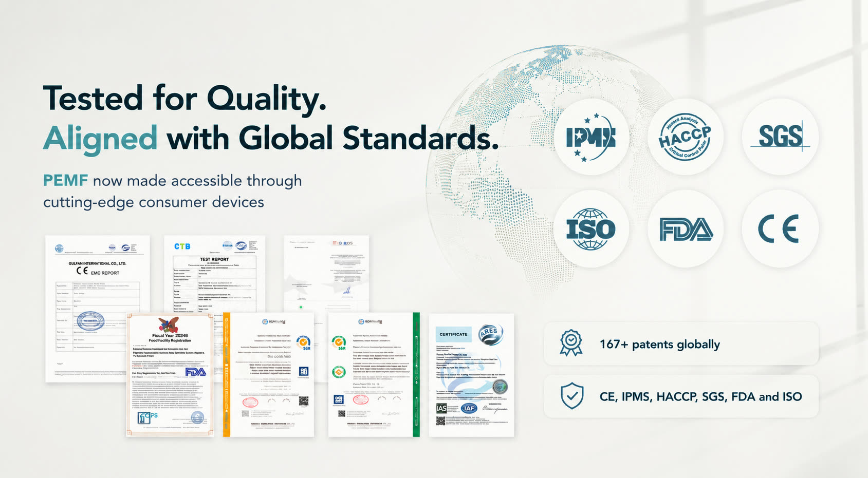Viewport: 868px width, 478px height.
Task: Click the ARES logo on certificate
Action: coord(491,334)
